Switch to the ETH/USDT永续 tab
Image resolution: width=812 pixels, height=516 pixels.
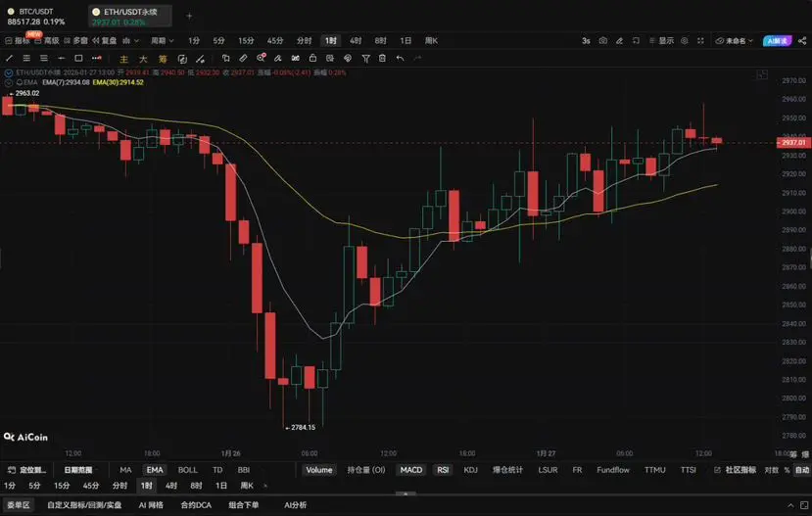point(130,16)
